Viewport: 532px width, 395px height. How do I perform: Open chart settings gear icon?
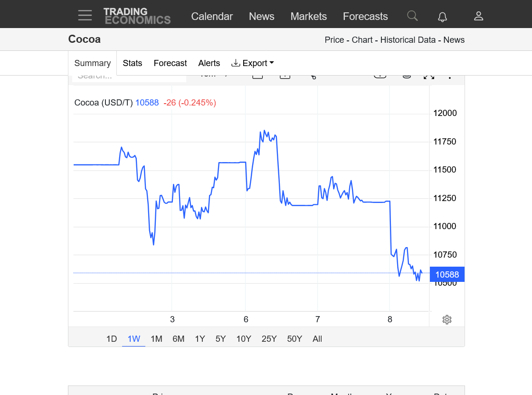(x=446, y=319)
